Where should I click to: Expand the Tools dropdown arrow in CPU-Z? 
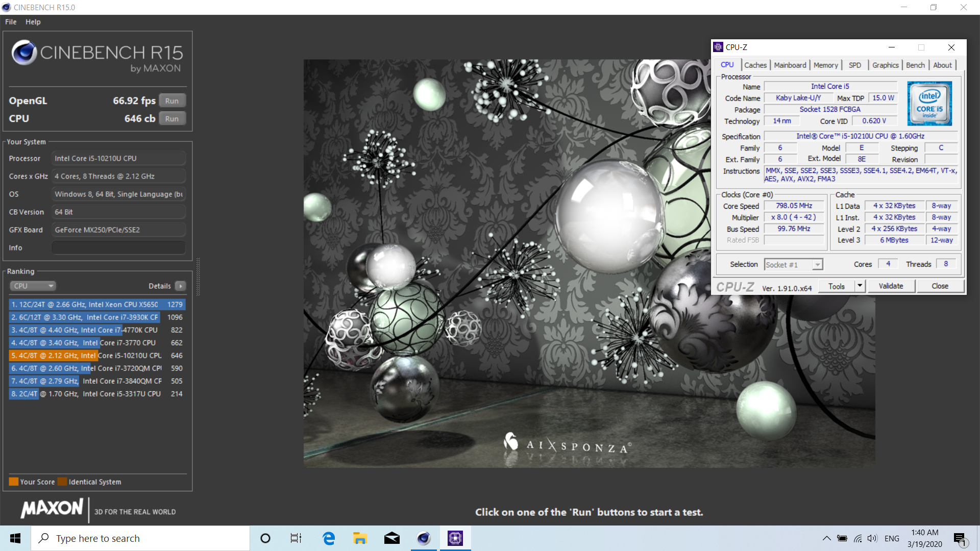point(860,286)
